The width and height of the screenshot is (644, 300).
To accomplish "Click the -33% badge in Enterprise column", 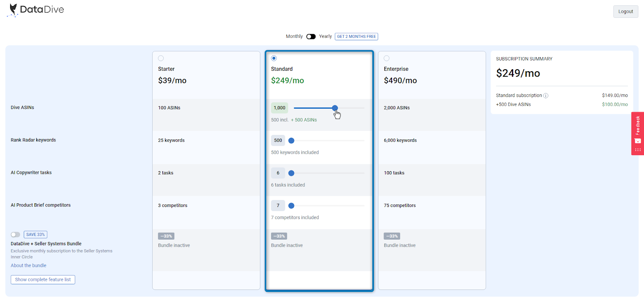I will (392, 236).
